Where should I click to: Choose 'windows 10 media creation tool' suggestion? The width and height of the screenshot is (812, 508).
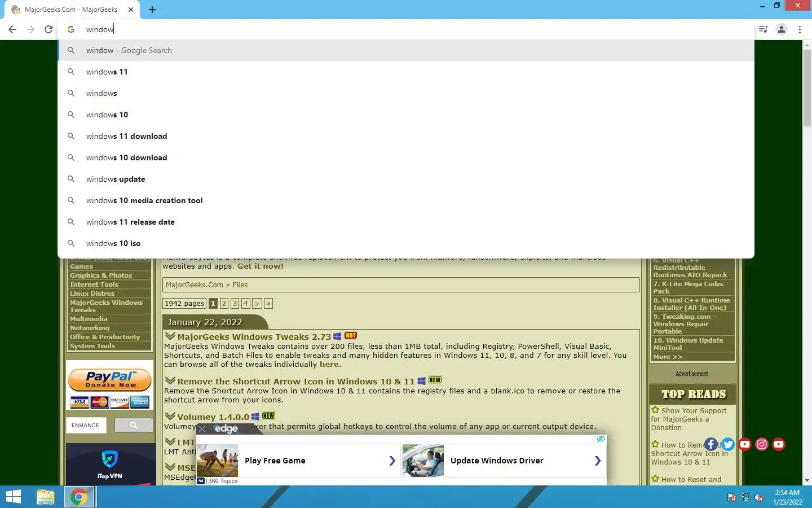point(406,200)
